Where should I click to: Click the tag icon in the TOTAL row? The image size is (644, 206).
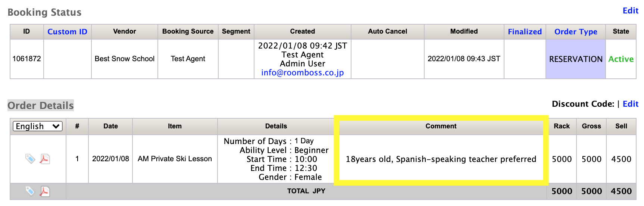click(30, 191)
